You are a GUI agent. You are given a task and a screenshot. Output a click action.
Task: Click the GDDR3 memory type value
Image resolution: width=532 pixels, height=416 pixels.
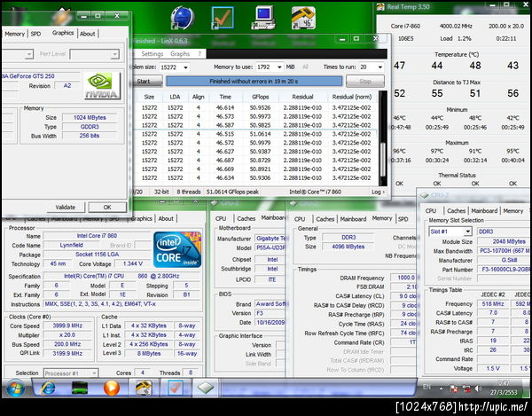point(90,127)
